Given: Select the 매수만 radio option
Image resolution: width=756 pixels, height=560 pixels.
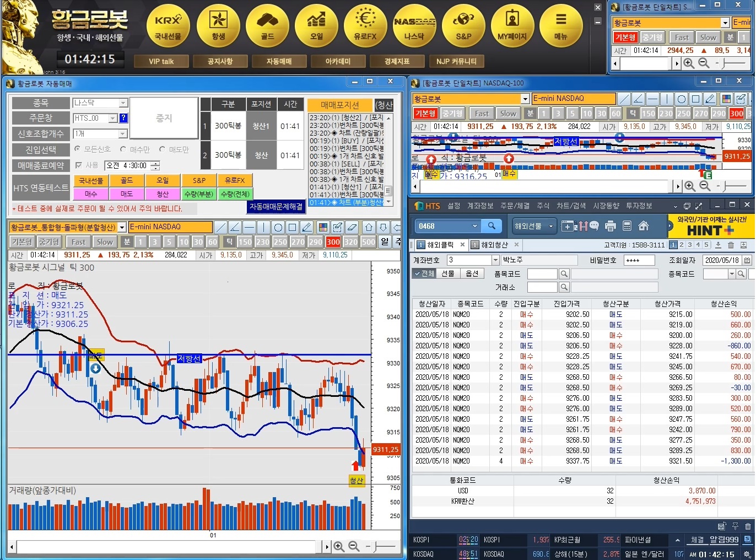Looking at the screenshot, I should coord(123,149).
